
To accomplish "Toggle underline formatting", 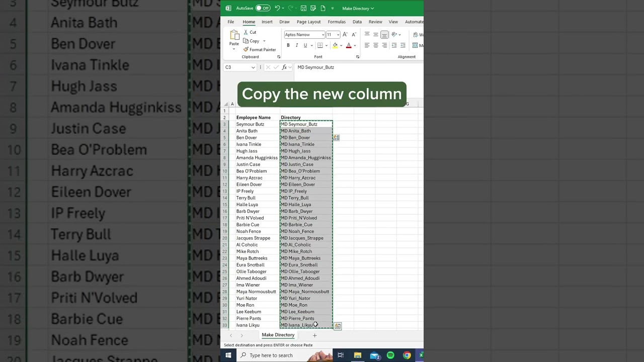I will (x=305, y=45).
